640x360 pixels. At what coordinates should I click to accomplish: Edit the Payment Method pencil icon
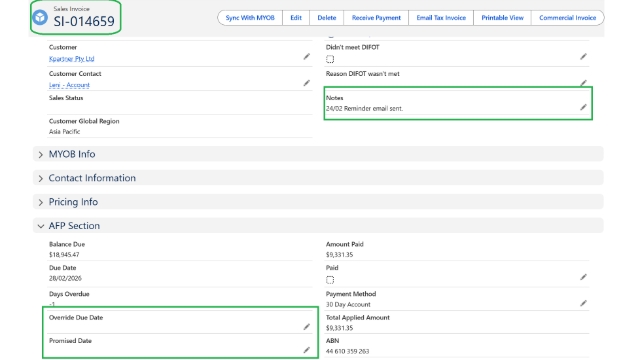pyautogui.click(x=583, y=303)
